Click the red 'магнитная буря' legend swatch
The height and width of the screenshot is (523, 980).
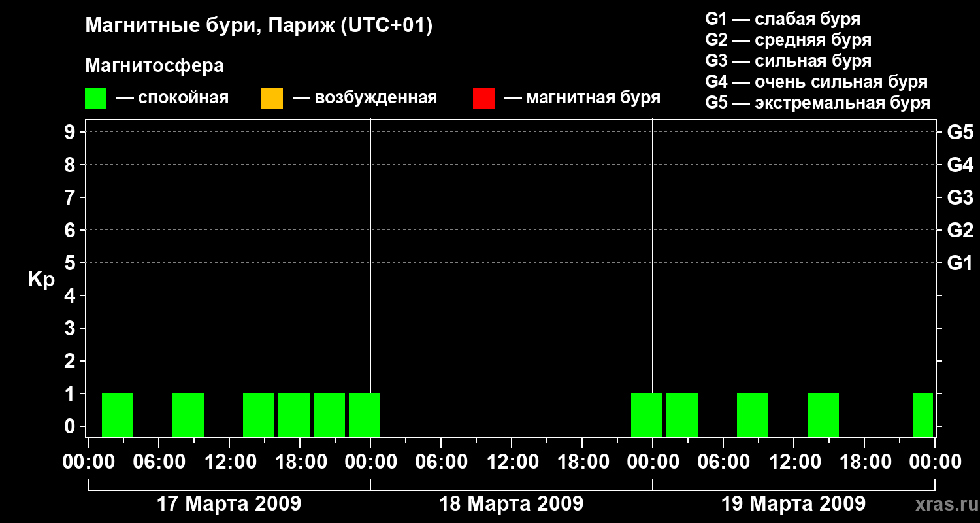pos(483,98)
